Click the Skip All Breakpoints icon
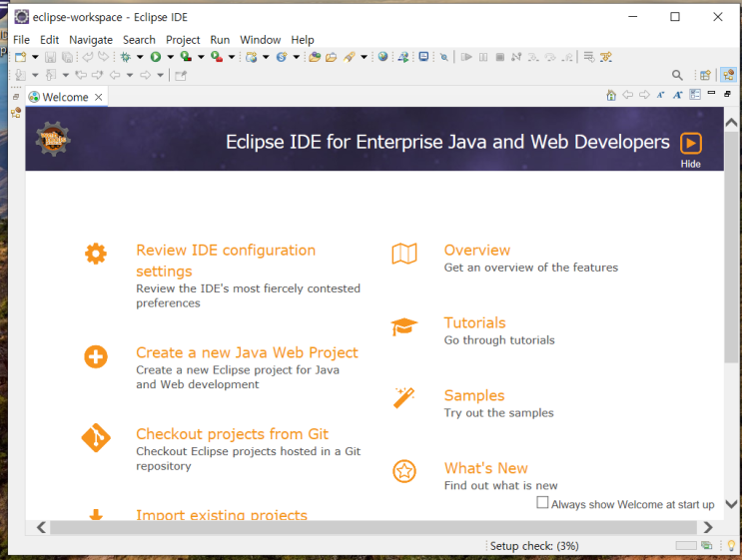 click(443, 57)
